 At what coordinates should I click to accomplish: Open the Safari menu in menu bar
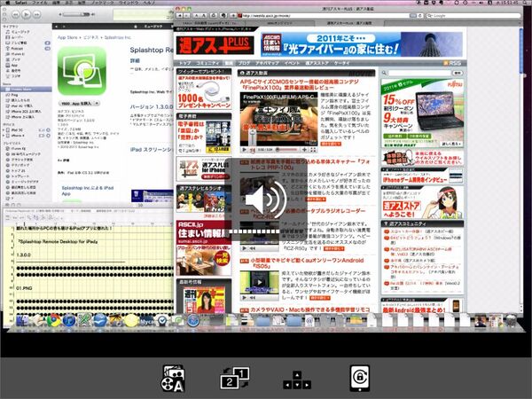pos(21,2)
